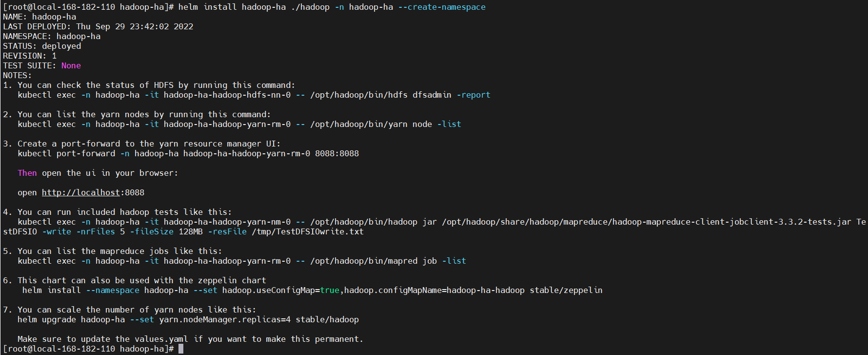Click 'helm install hadoop-ha ./hadoop' command text
This screenshot has height=355, width=868.
(x=254, y=7)
